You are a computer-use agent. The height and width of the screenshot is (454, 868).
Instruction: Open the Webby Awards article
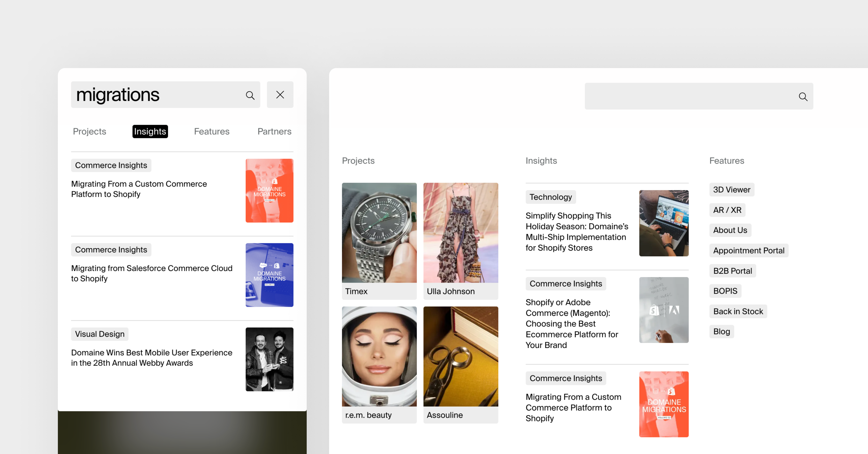pos(152,357)
